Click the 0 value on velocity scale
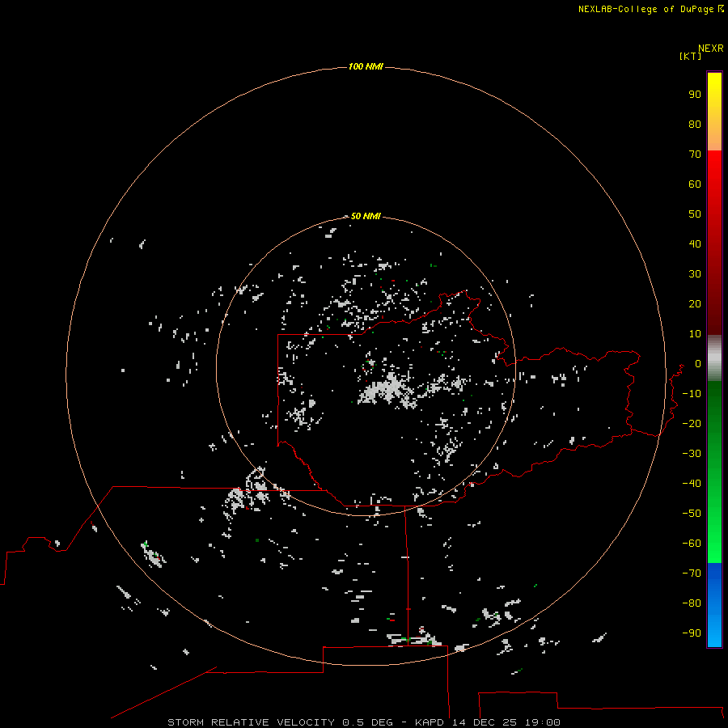The width and height of the screenshot is (728, 728). click(698, 363)
